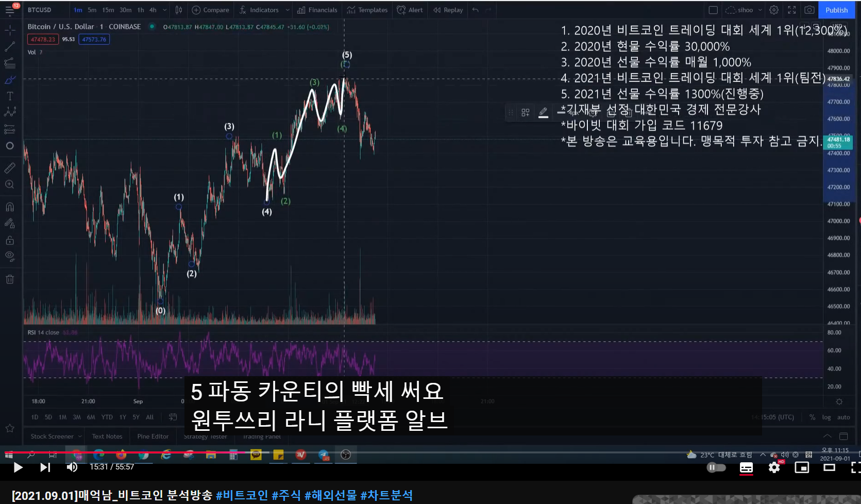Enable miniplayer mode

pos(802,467)
